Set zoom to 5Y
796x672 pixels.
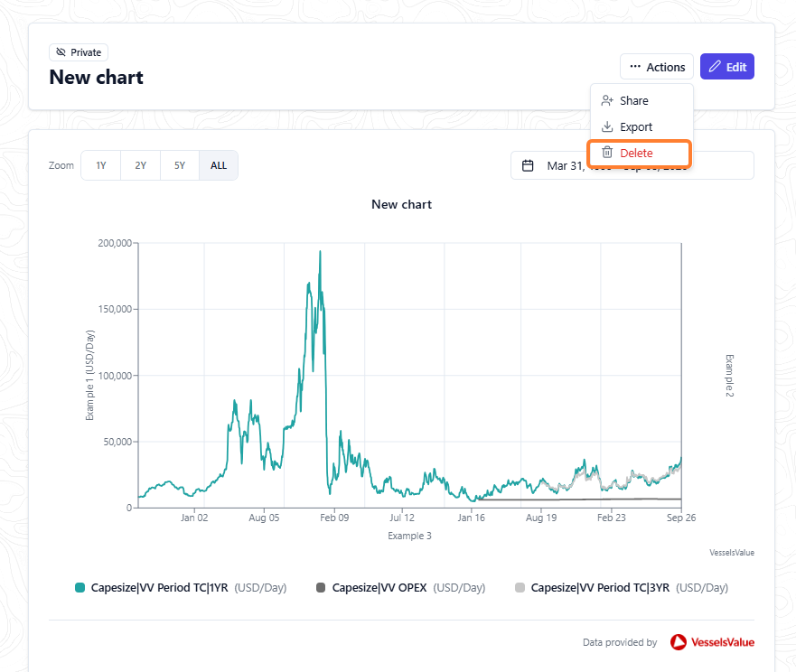pos(180,165)
